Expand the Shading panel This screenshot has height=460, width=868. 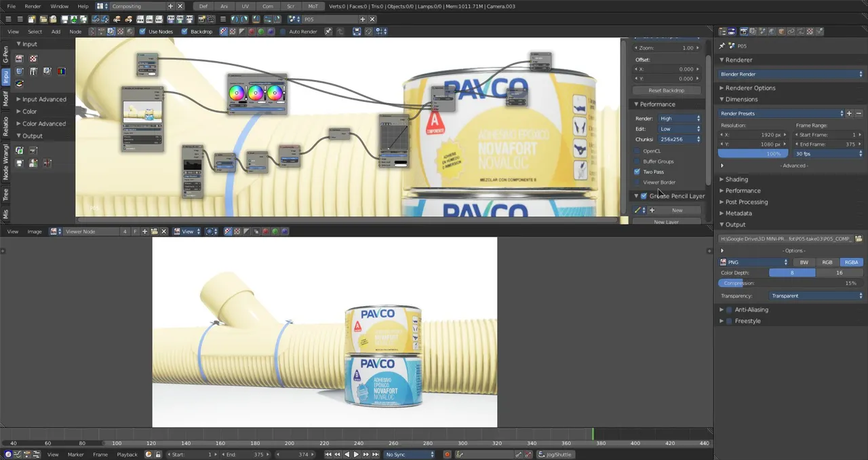[736, 179]
